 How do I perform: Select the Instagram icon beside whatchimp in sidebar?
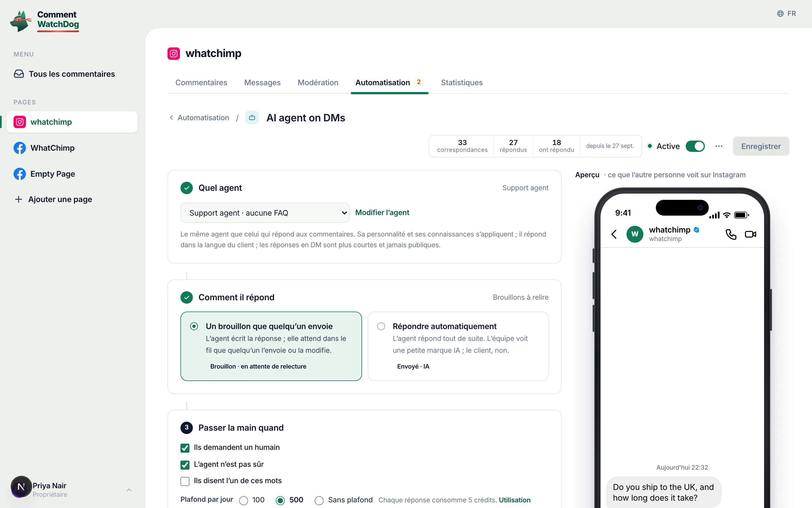[20, 122]
